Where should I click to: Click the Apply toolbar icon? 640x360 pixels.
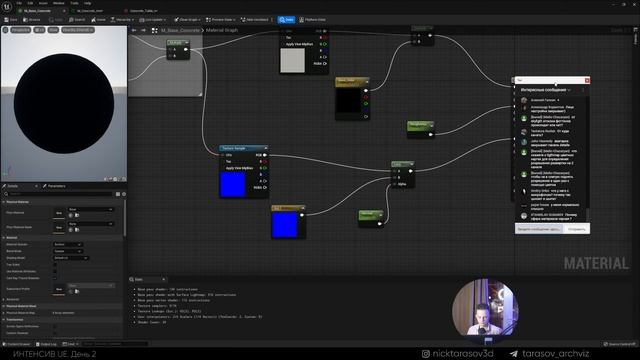(56, 20)
